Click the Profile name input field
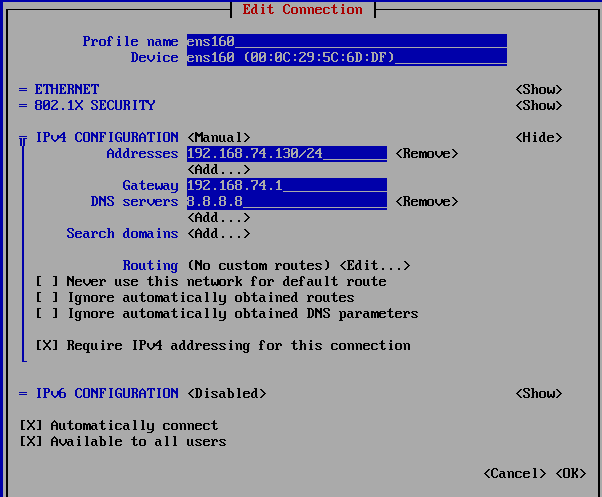The height and width of the screenshot is (497, 602). (346, 42)
